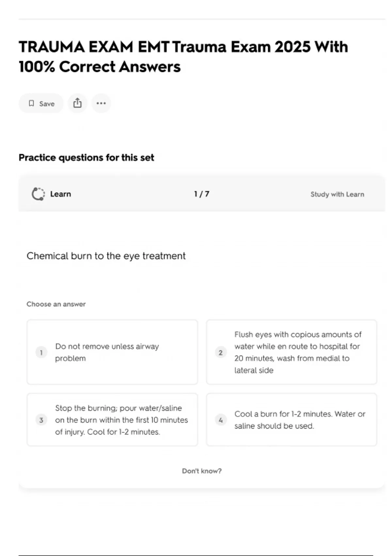Click the 1 / 7 progress counter
Viewport: 392px width, 556px height.
[x=202, y=194]
